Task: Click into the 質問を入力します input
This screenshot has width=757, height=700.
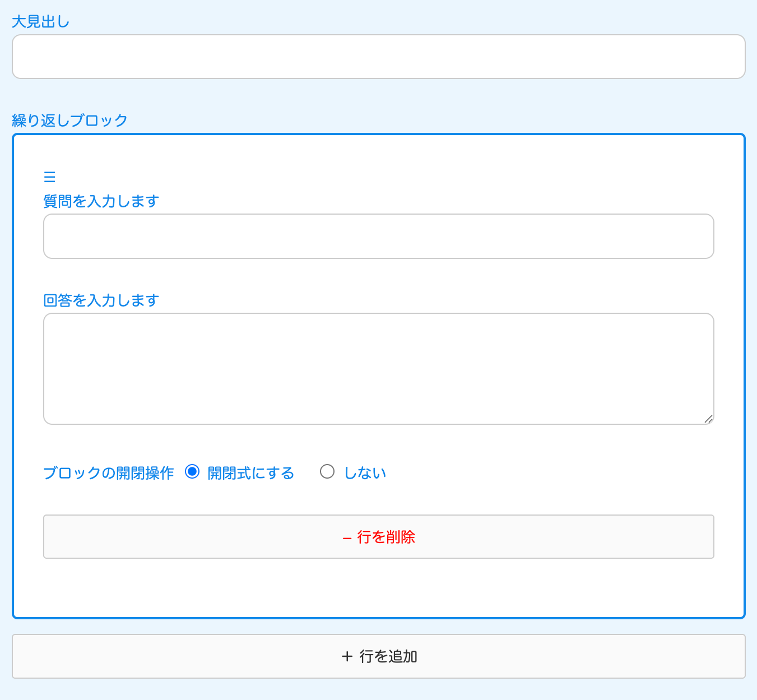Action: pyautogui.click(x=378, y=236)
